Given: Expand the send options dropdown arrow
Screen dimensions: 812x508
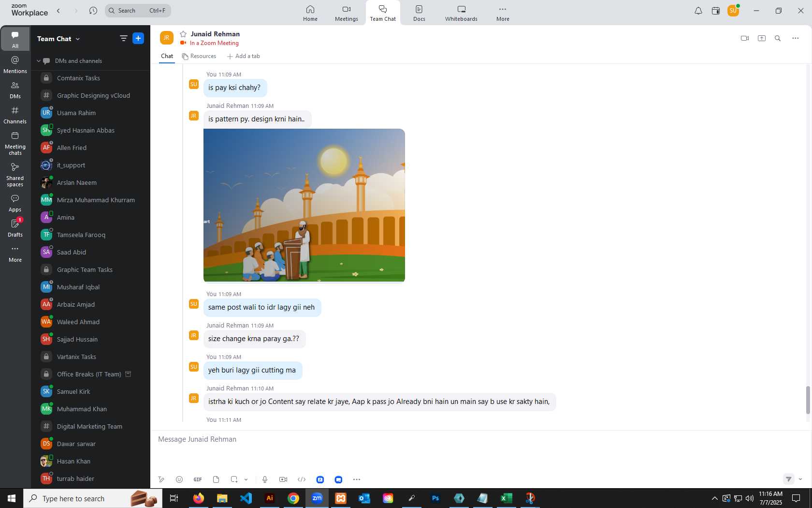Looking at the screenshot, I should [800, 479].
